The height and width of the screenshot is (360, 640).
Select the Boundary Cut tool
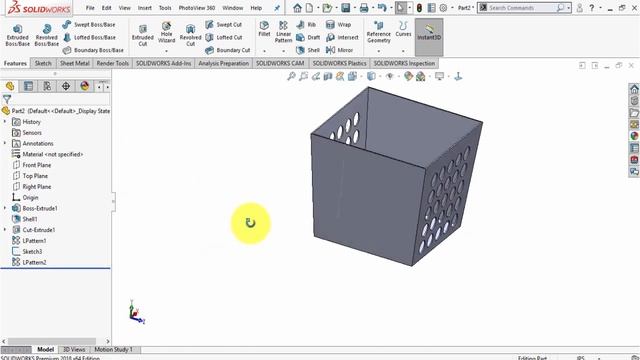coord(228,50)
